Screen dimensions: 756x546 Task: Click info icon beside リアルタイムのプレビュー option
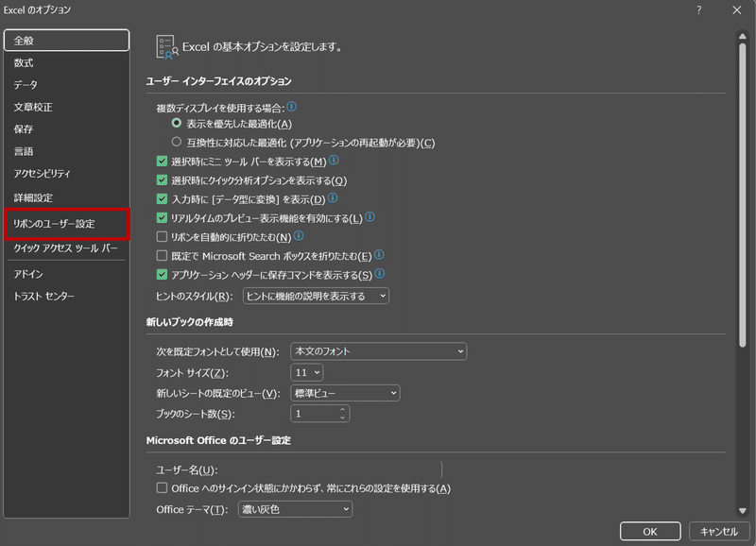click(369, 217)
